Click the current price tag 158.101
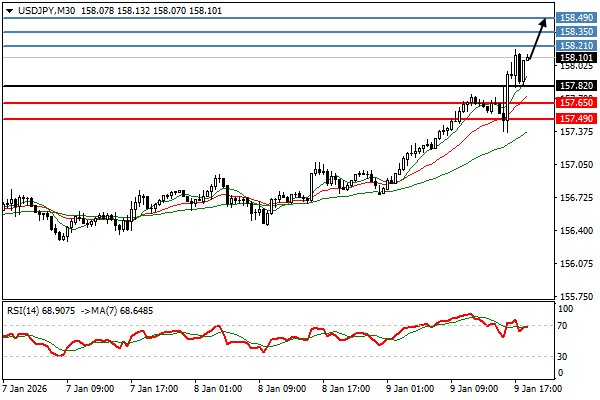The height and width of the screenshot is (400, 600). (576, 58)
